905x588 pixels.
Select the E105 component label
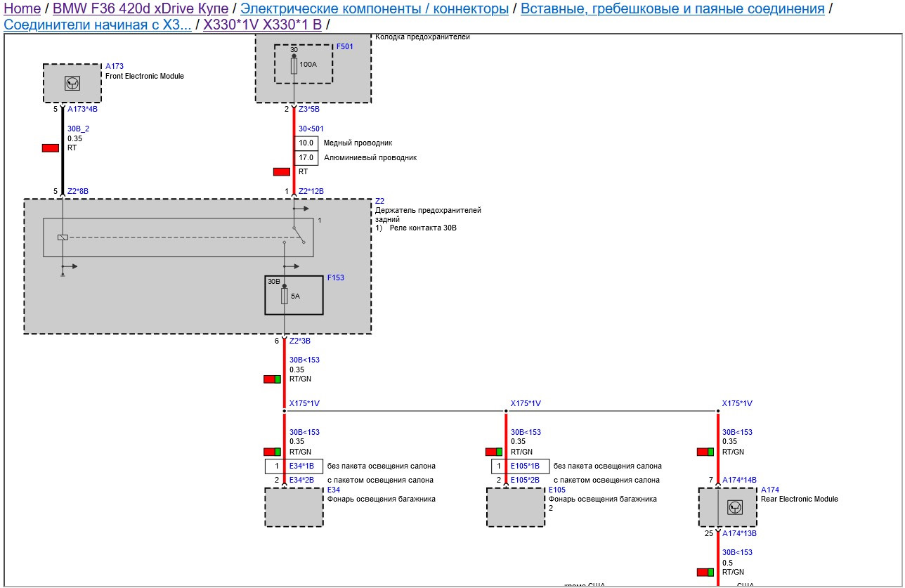[x=557, y=490]
